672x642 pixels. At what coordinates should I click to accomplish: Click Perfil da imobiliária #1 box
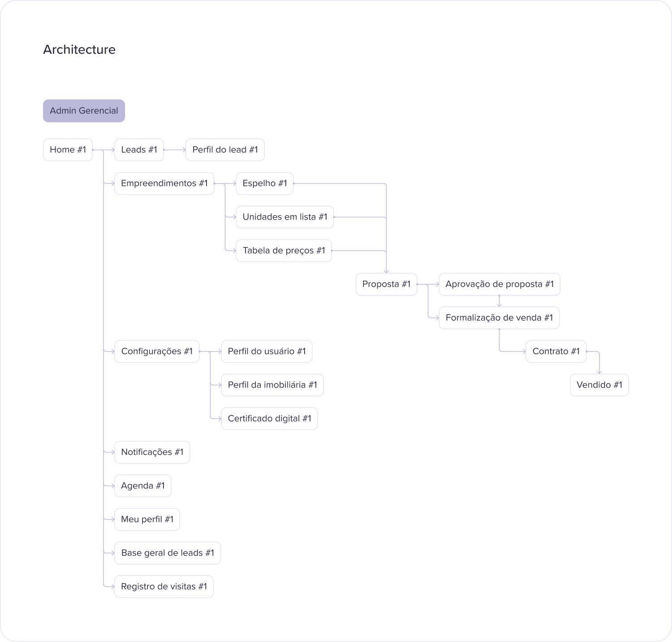pos(272,385)
